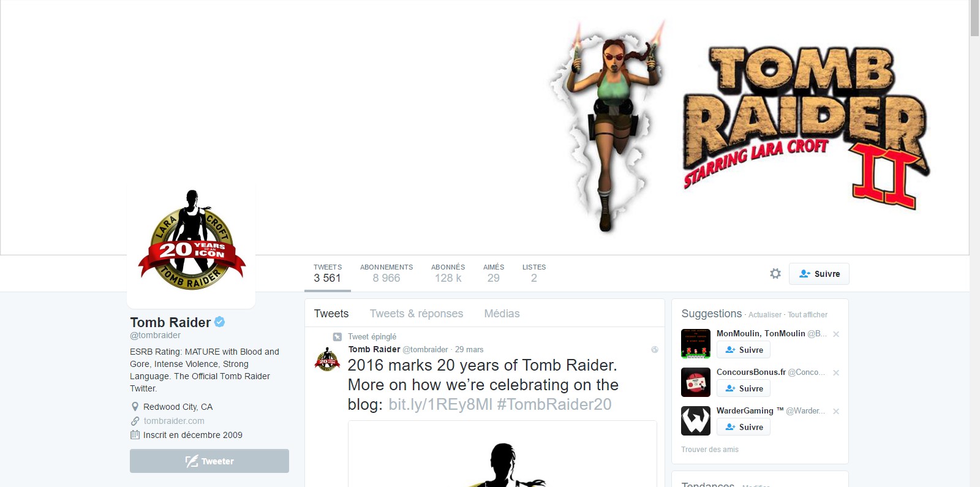Open Abonnements 8 966 list
Screen dimensions: 980x487
(386, 274)
